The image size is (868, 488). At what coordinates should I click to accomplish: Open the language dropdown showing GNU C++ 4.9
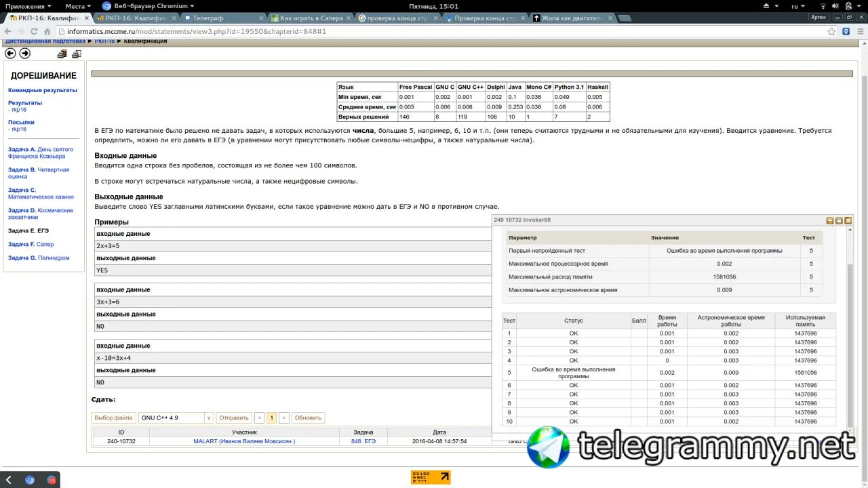coord(176,418)
